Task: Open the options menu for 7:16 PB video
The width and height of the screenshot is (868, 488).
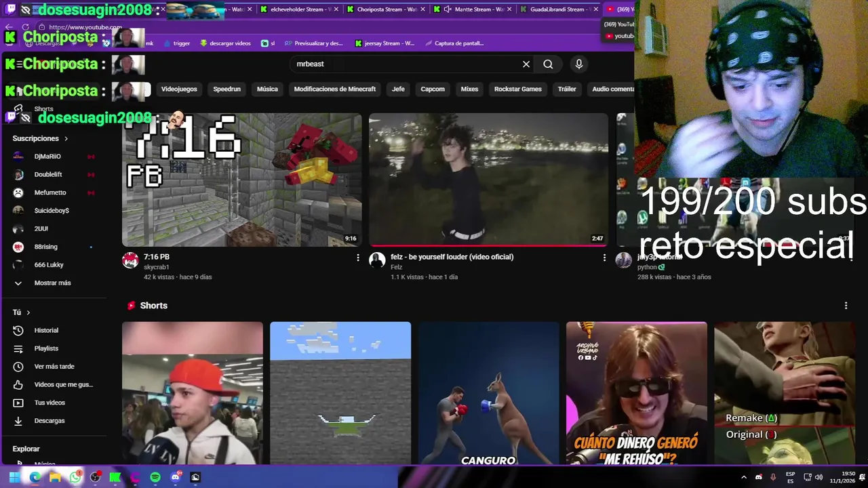Action: [358, 258]
